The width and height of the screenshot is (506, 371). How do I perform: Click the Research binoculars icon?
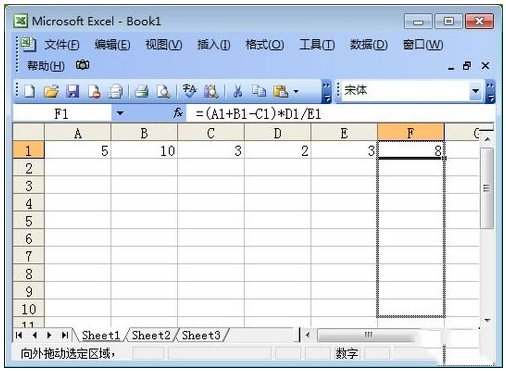[211, 91]
